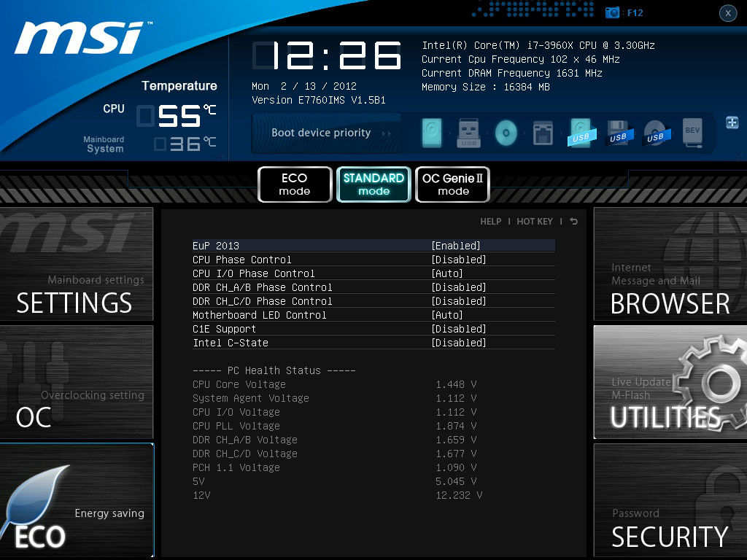The width and height of the screenshot is (747, 560).
Task: Click the 5V reading of 5.045 V
Action: pos(456,481)
